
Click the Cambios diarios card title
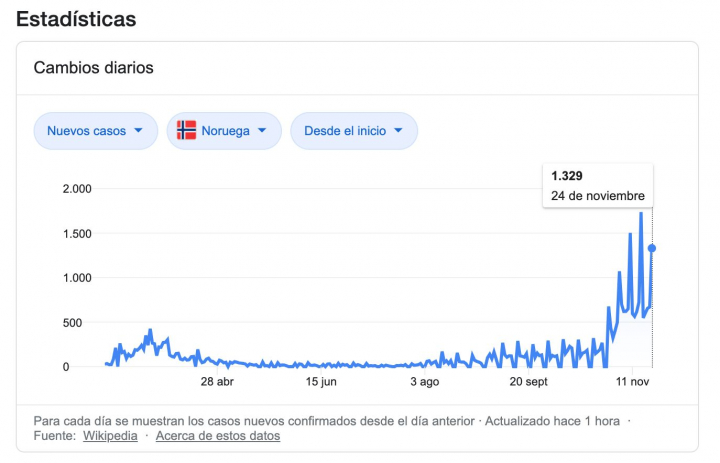[93, 68]
